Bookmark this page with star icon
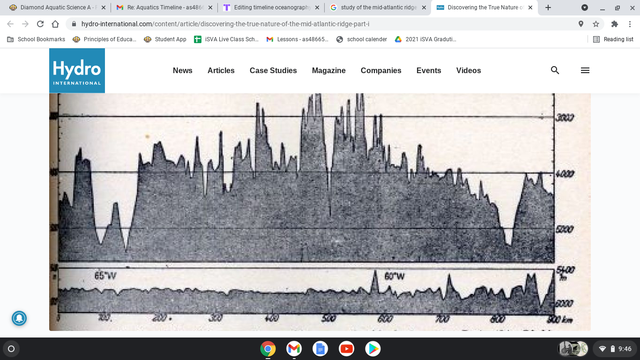 click(596, 24)
